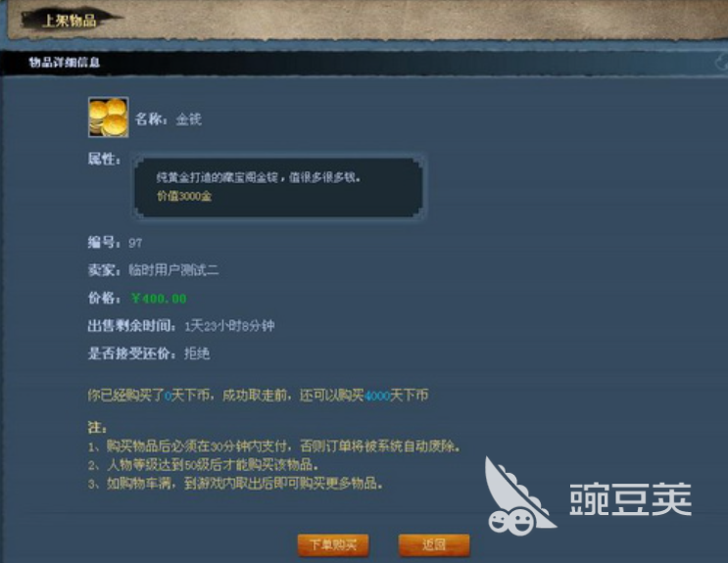This screenshot has width=728, height=563.
Task: Click the green price ¥400.00
Action: coord(159,299)
